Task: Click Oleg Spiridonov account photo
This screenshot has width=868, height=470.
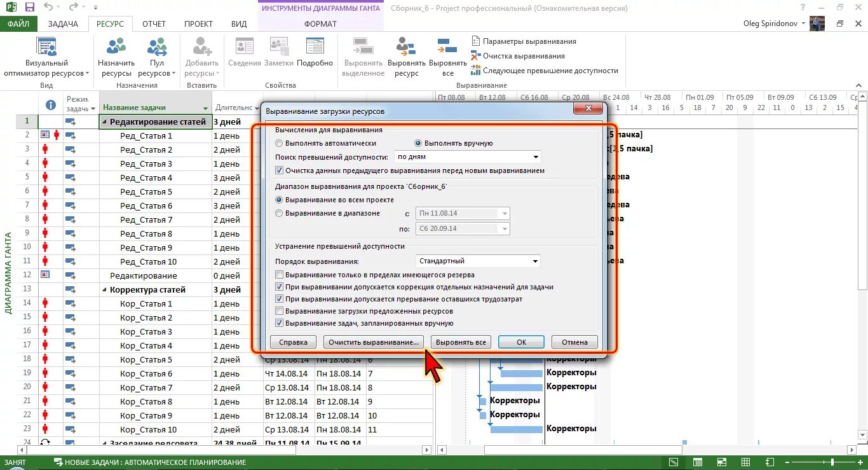Action: 817,24
